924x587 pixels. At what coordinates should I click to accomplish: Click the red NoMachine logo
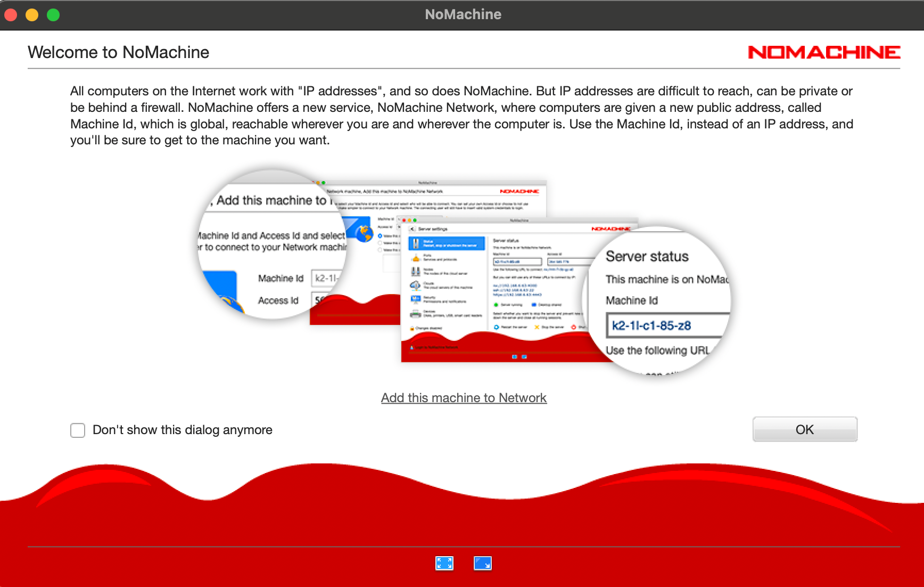point(823,52)
